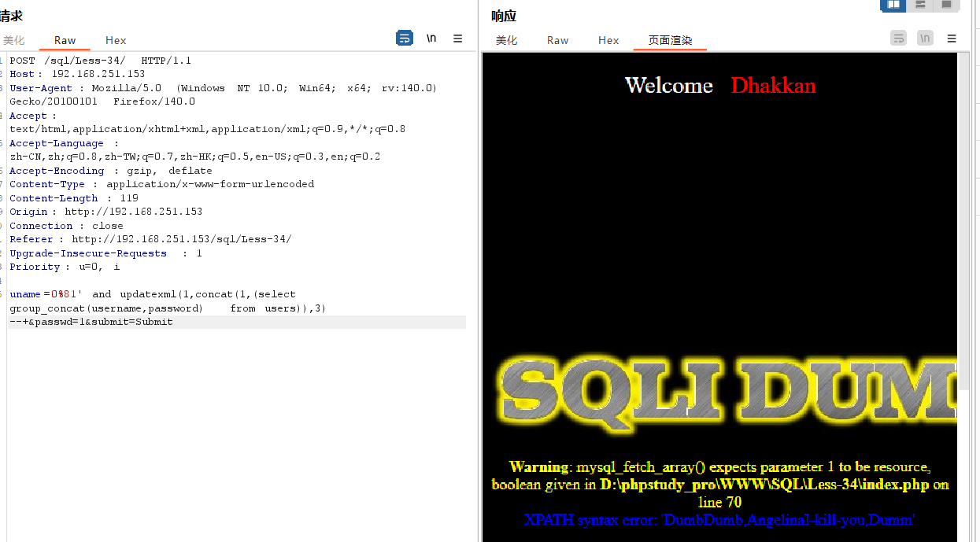Click the zh-CN language values line
The image size is (980, 542).
tap(194, 157)
